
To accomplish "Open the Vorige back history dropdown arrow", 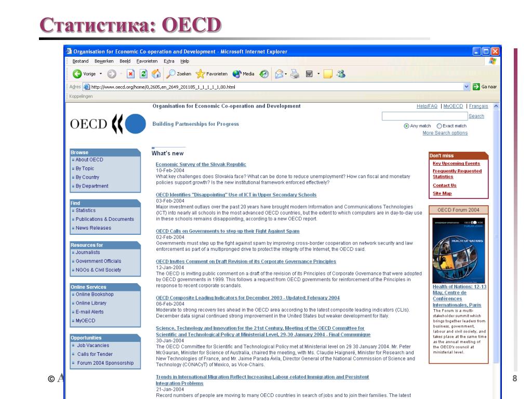I will [101, 74].
